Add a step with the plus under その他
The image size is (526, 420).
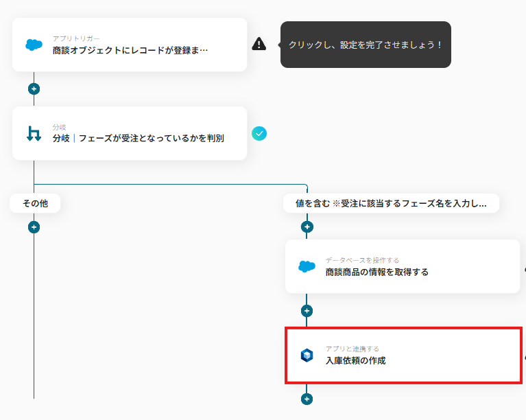point(34,227)
